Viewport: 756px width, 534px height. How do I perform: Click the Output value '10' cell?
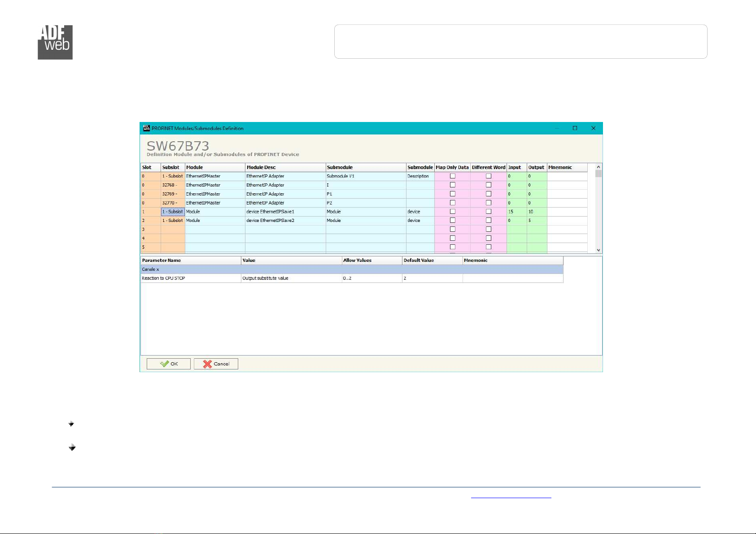coord(537,212)
